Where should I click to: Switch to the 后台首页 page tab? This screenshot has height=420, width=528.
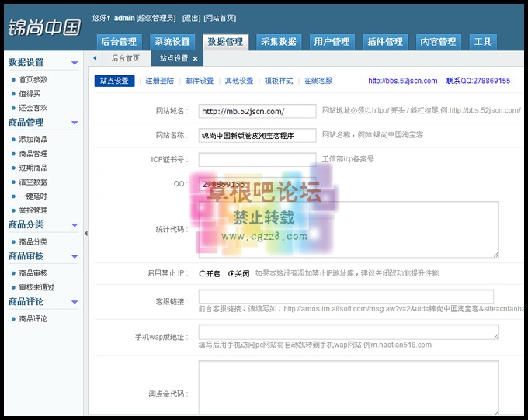pyautogui.click(x=126, y=58)
